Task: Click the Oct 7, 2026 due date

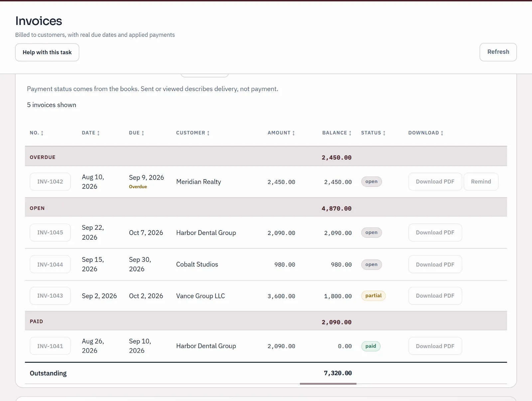Action: (x=146, y=233)
